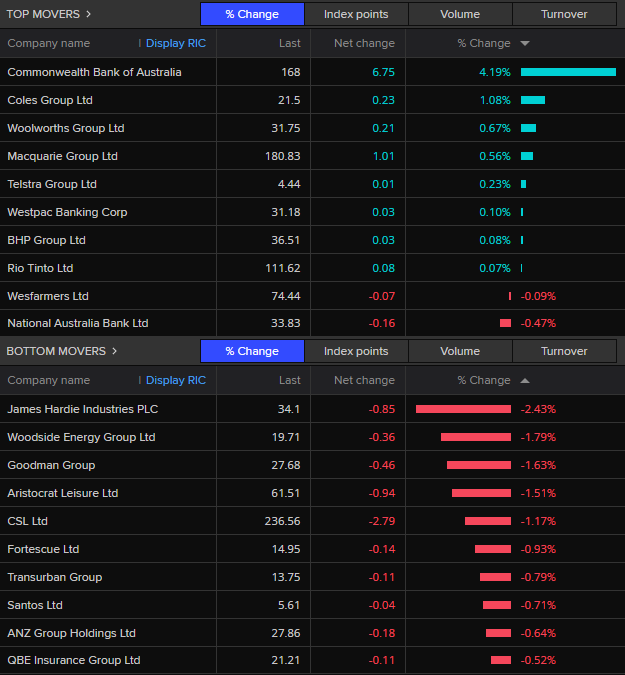Select % Change tab in Top Movers
Viewport: 625px width, 675px height.
coord(252,14)
